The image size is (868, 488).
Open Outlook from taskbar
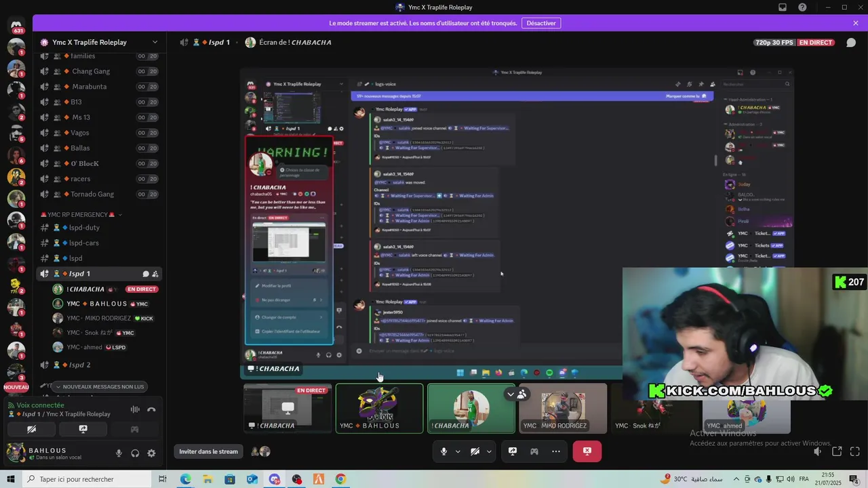click(252, 479)
